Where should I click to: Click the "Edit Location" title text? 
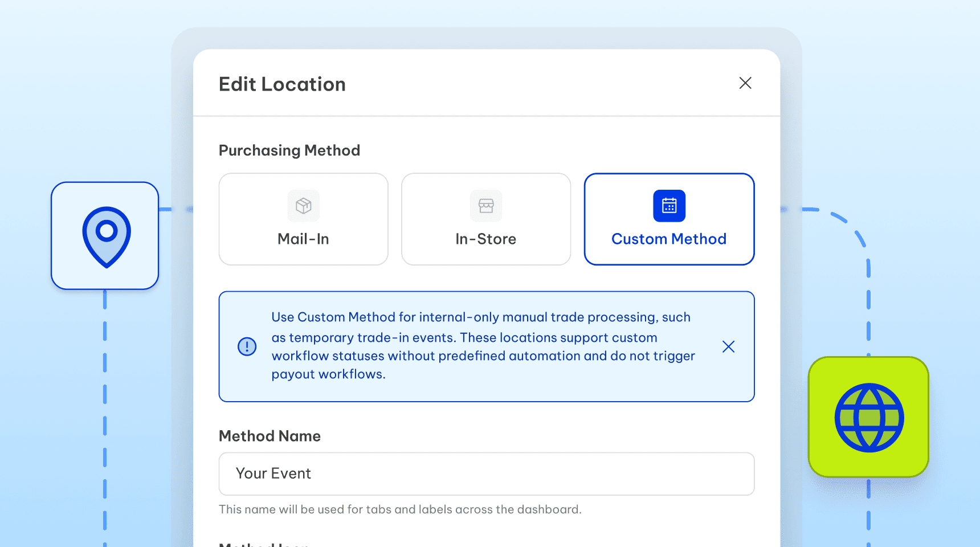(283, 84)
